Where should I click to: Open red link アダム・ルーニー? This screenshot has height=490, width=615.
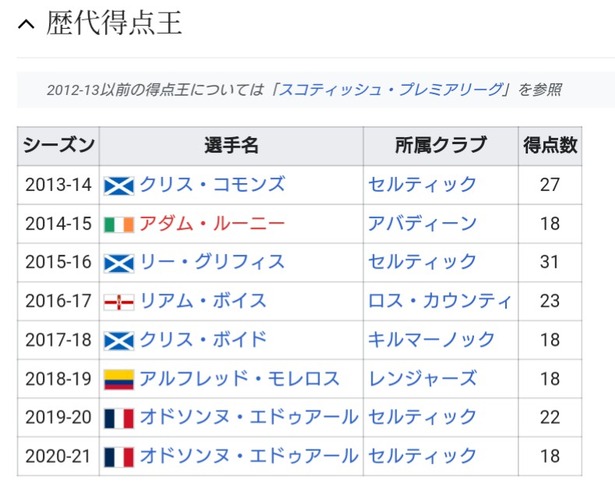(x=212, y=224)
